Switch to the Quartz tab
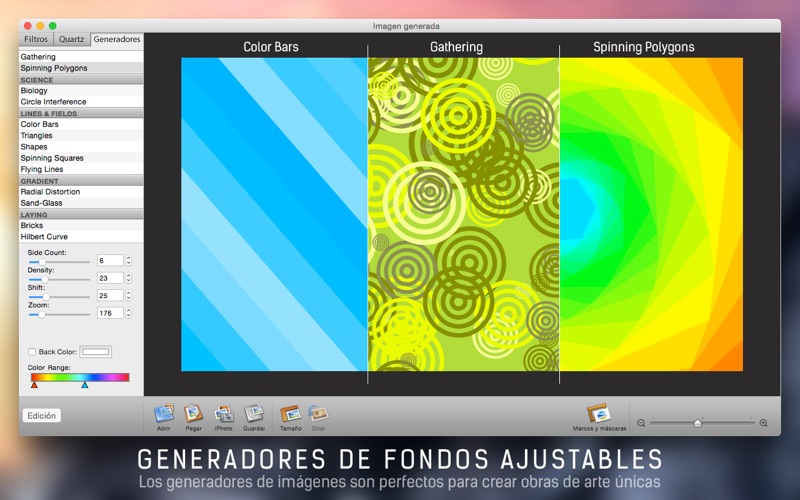 (71, 39)
